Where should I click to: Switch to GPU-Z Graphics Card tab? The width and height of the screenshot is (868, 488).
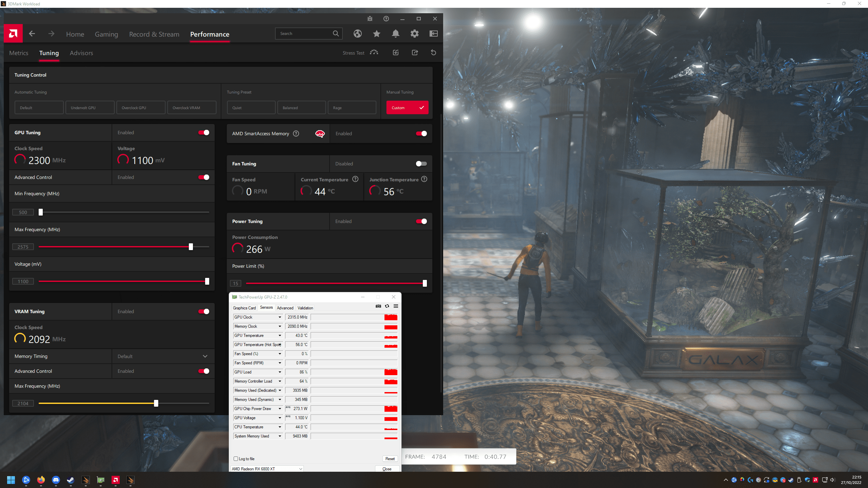pyautogui.click(x=244, y=308)
